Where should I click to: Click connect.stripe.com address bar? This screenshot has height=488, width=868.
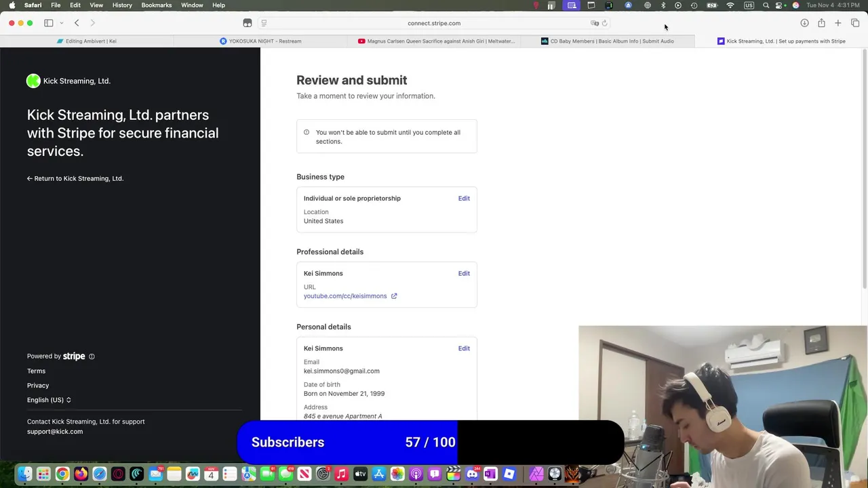[434, 23]
